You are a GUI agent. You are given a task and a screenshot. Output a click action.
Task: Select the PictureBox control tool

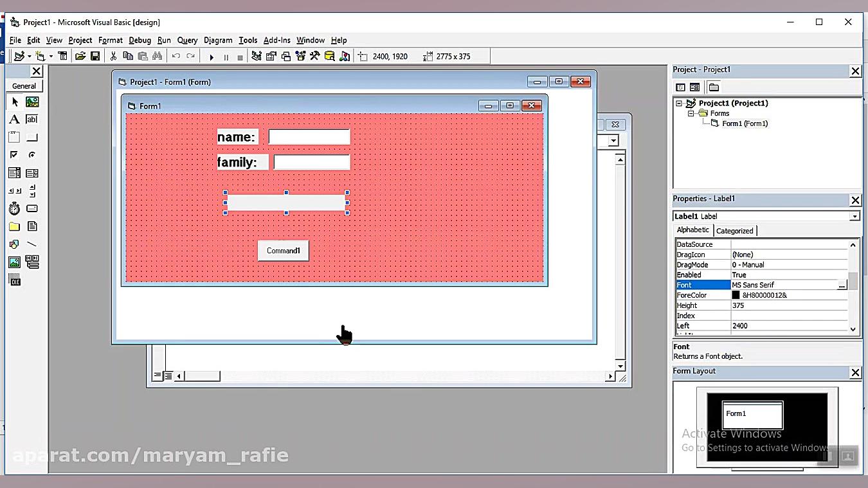32,102
